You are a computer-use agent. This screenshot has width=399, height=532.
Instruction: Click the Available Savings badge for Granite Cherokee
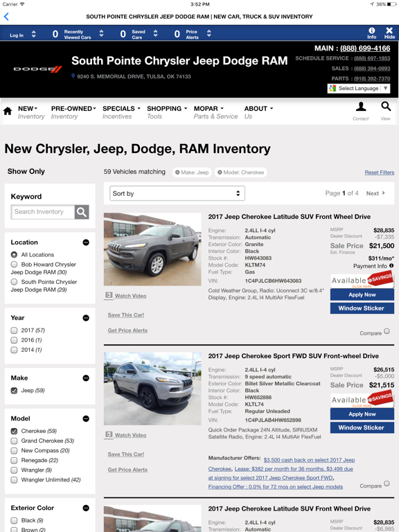click(x=362, y=281)
